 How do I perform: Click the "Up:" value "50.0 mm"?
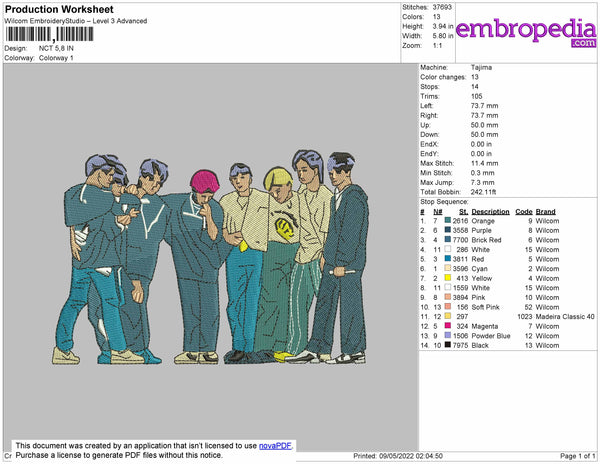point(484,125)
